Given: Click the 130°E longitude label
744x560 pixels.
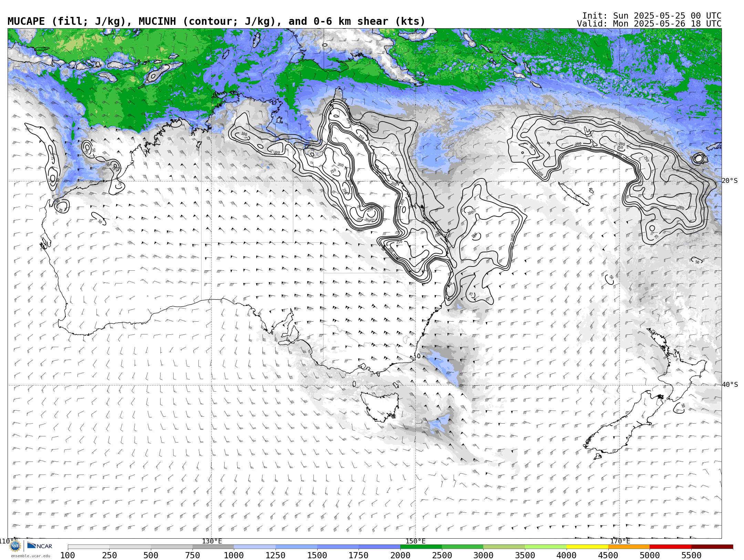Looking at the screenshot, I should pos(212,541).
